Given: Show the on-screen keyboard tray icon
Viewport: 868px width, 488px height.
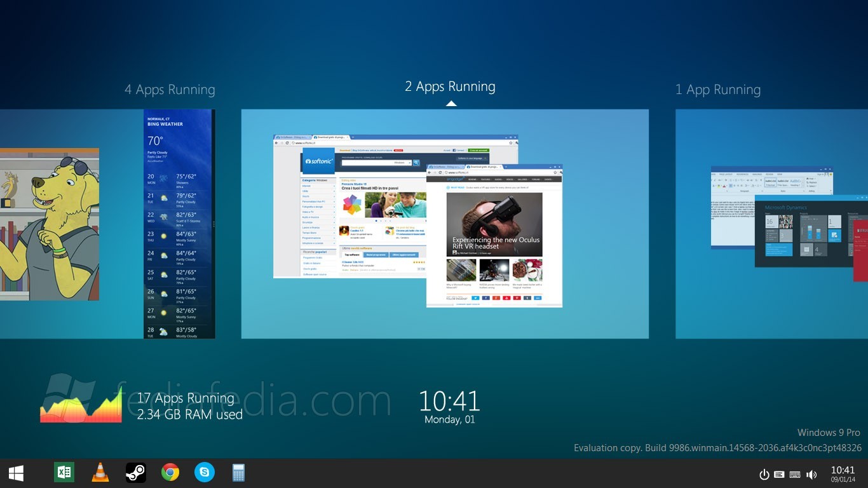Looking at the screenshot, I should click(795, 475).
